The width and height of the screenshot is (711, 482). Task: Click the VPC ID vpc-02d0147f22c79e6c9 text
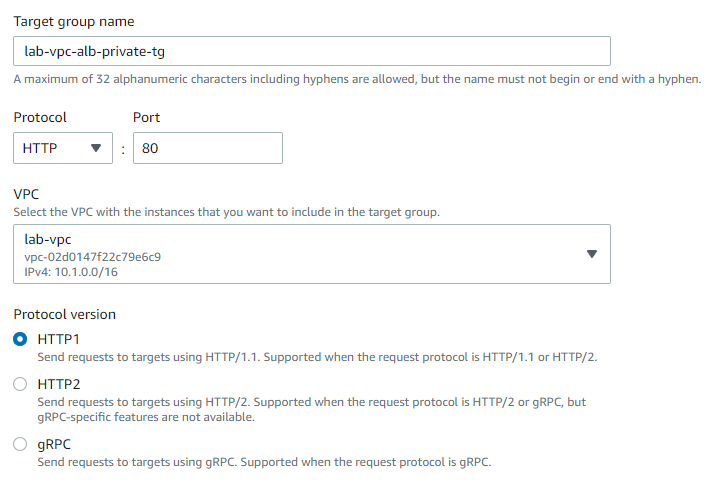[x=92, y=256]
